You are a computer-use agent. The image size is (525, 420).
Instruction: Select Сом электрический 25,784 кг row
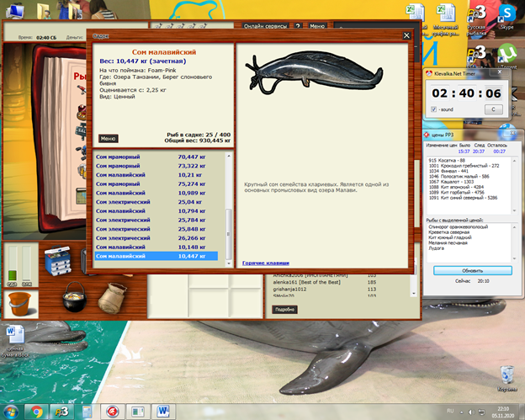[156, 220]
